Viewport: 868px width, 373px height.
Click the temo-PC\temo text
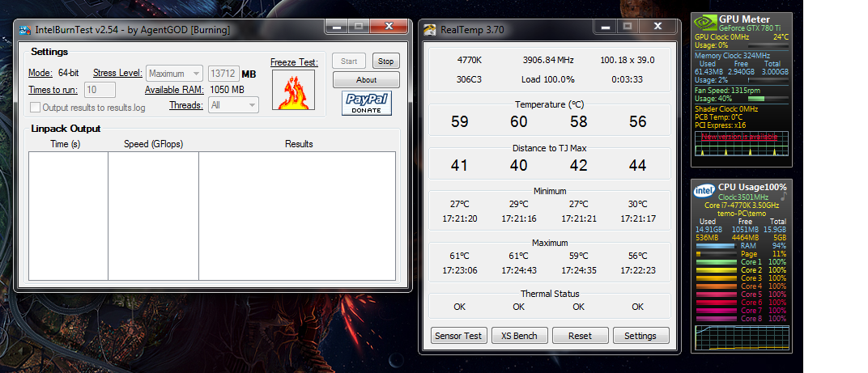pos(742,213)
